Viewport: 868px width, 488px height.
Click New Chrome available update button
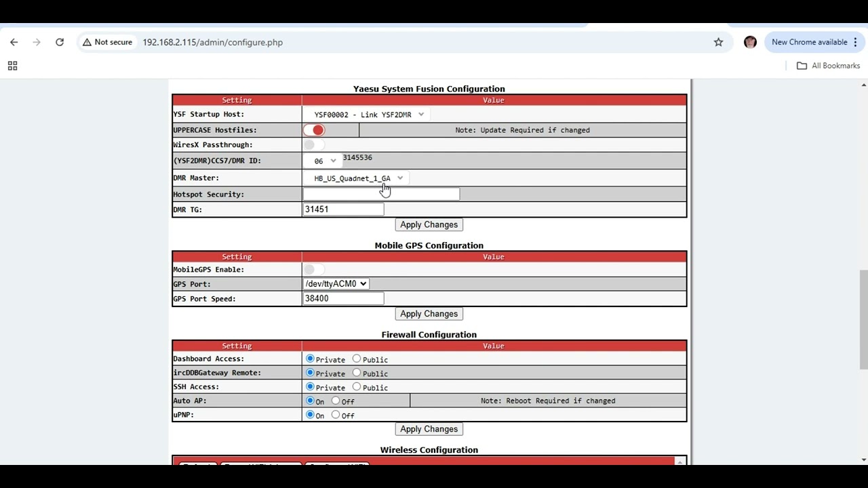coord(814,42)
